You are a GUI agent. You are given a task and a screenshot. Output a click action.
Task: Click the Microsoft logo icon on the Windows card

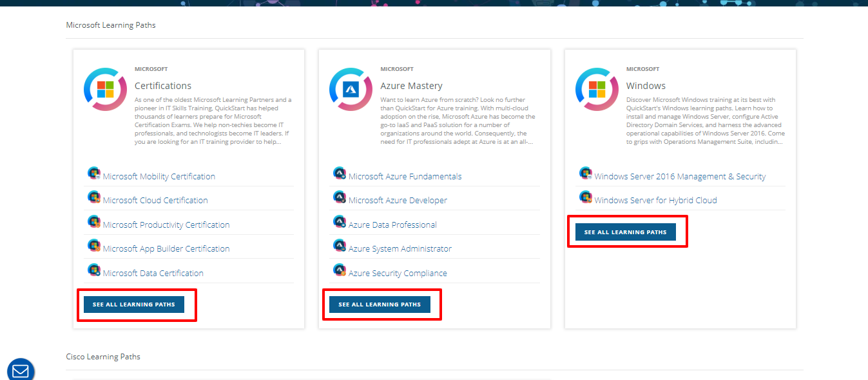click(x=597, y=88)
